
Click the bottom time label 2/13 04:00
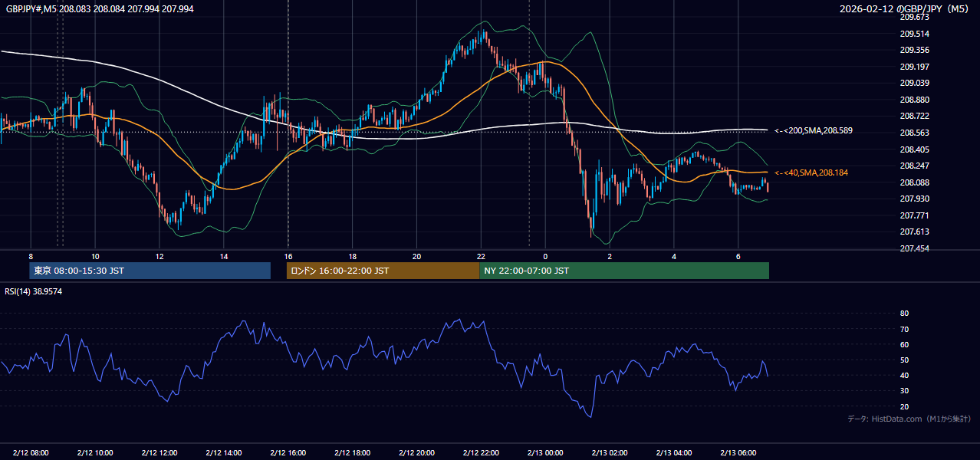click(673, 453)
